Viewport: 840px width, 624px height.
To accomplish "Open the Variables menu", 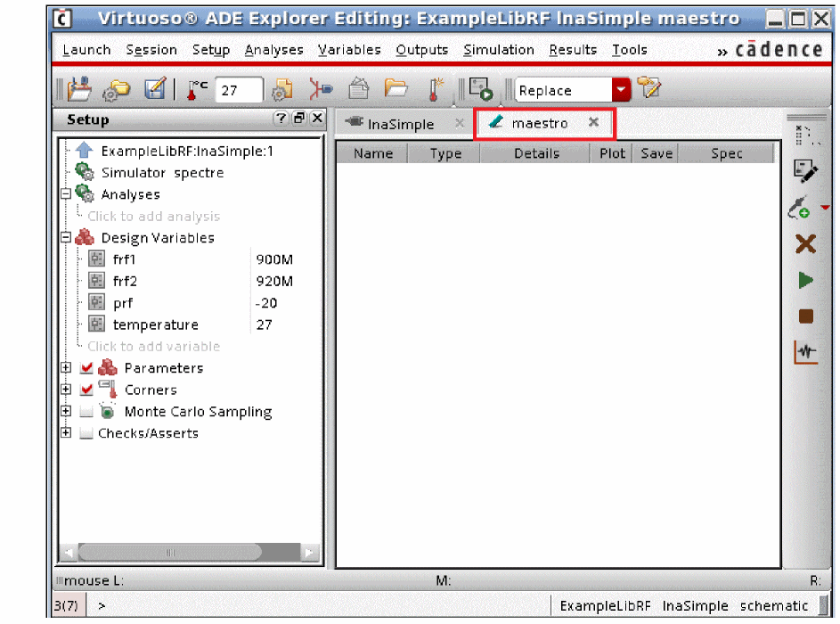I will [x=349, y=50].
